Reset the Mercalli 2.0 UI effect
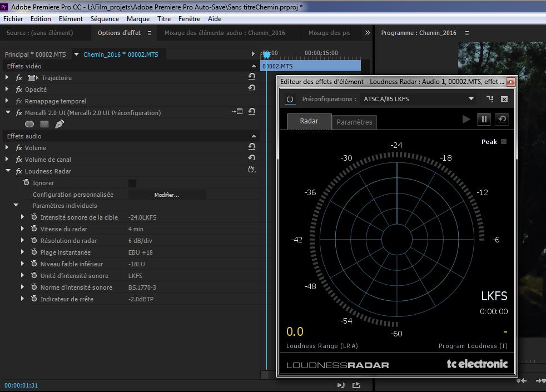 click(252, 112)
